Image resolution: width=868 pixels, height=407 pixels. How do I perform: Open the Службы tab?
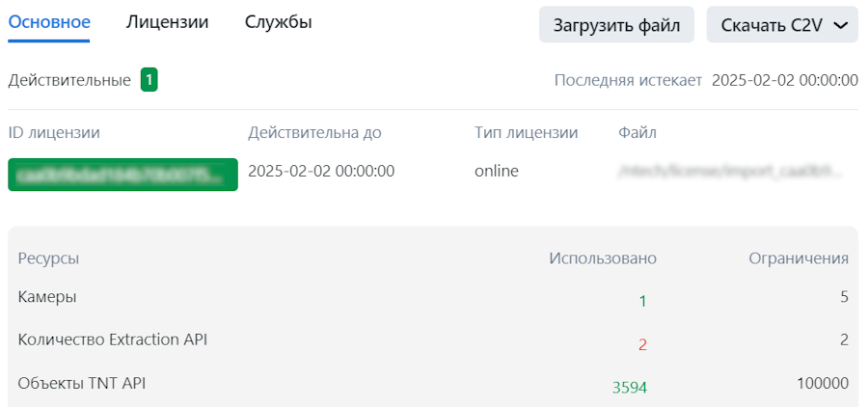click(278, 22)
